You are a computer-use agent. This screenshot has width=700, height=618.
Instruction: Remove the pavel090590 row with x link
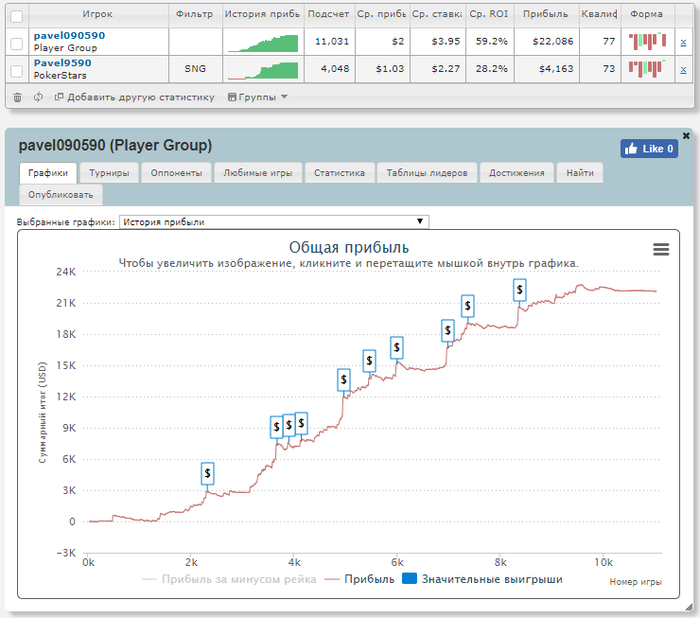tap(683, 42)
